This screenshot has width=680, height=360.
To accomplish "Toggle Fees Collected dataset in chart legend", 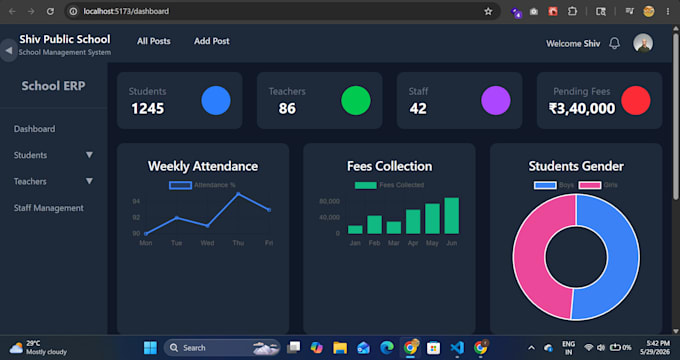I will click(x=389, y=185).
